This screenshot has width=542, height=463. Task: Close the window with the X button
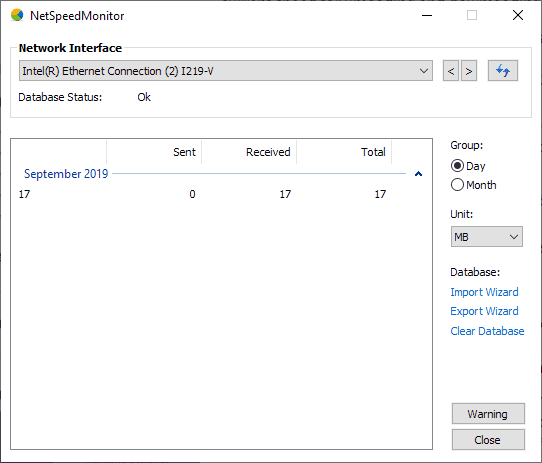click(518, 15)
